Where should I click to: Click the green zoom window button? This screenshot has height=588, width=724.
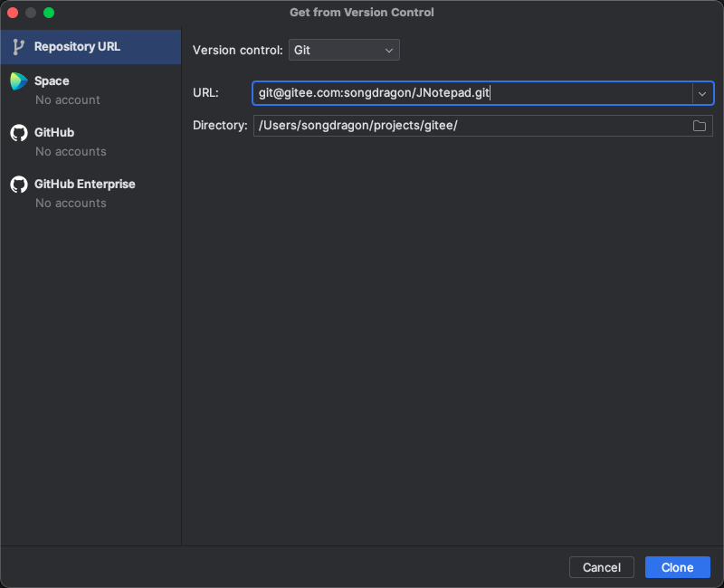[x=49, y=13]
